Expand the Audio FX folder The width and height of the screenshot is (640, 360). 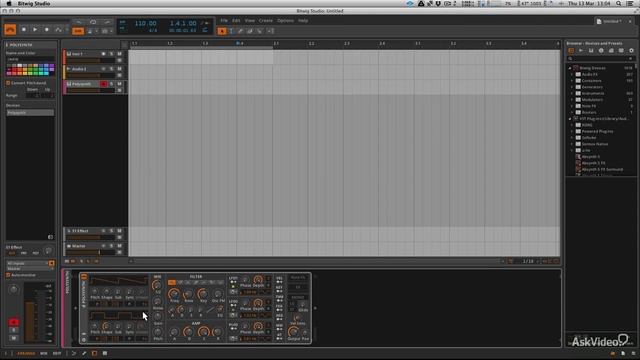tap(572, 75)
